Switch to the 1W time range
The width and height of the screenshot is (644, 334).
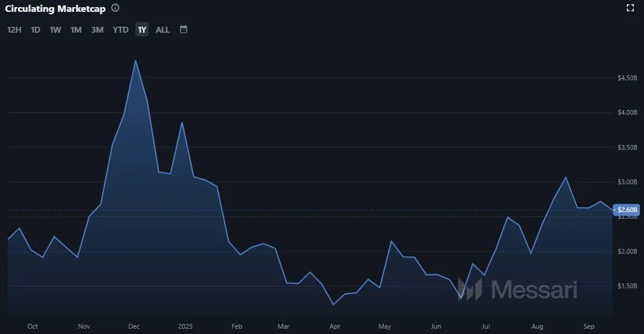click(55, 30)
